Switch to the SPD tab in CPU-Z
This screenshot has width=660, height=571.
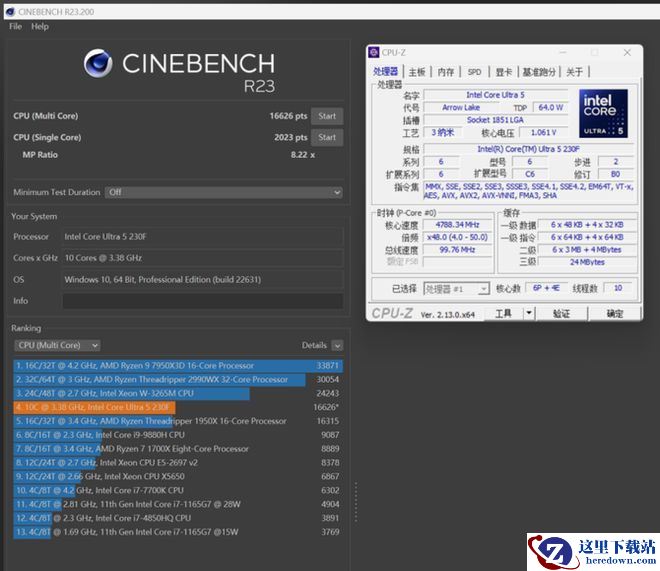click(474, 72)
